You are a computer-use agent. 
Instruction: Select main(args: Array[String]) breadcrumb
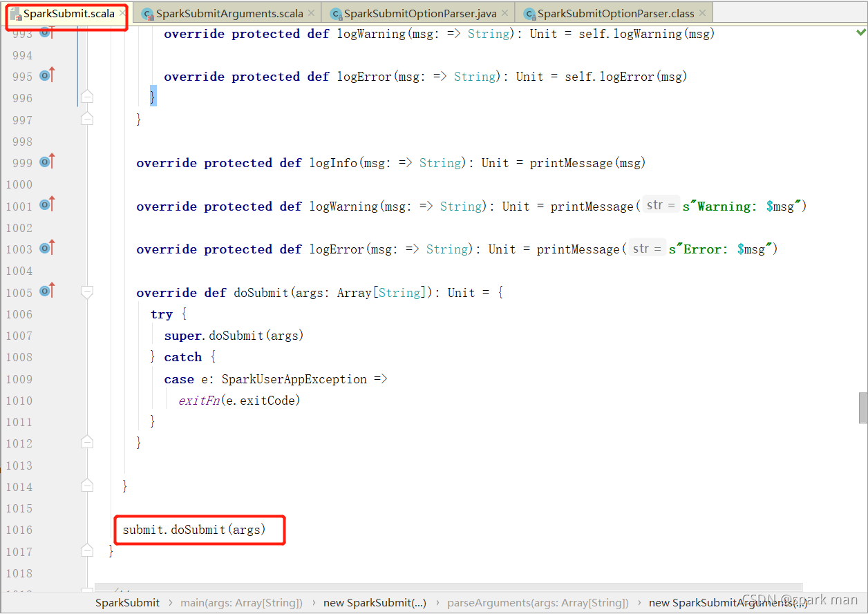pos(242,603)
